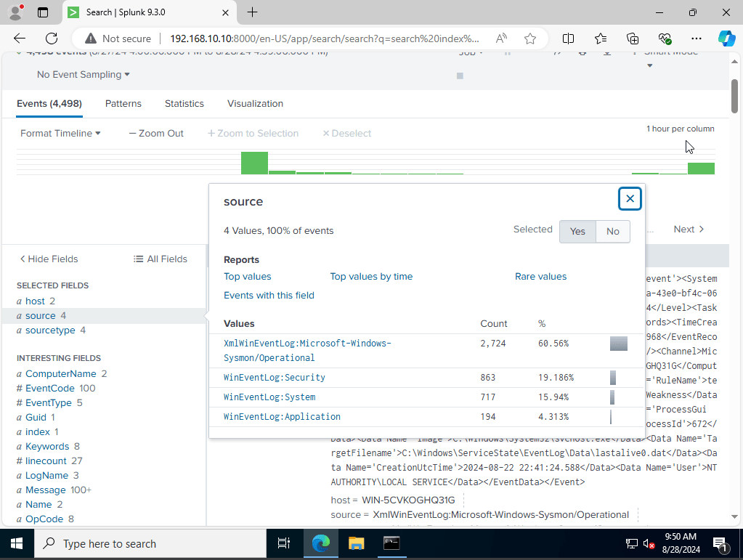Open the EventCode field
The width and height of the screenshot is (743, 560).
50,388
